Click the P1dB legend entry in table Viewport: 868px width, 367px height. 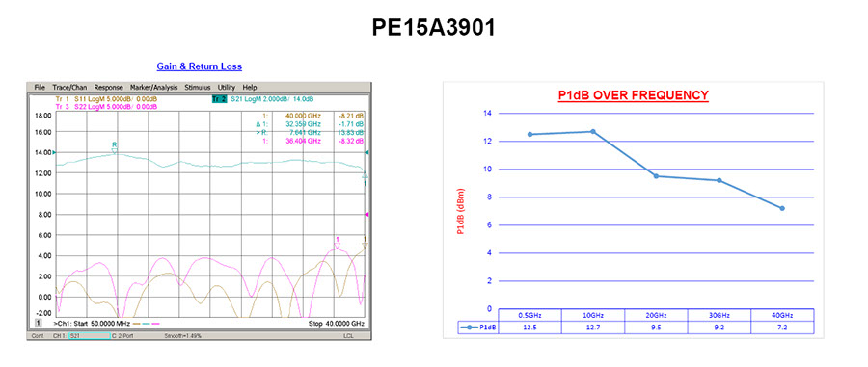click(478, 328)
